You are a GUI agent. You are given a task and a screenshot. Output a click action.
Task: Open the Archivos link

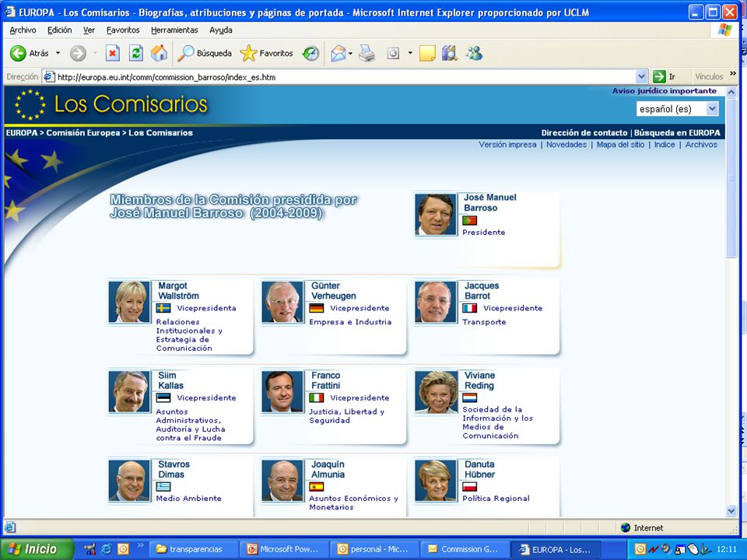(701, 145)
